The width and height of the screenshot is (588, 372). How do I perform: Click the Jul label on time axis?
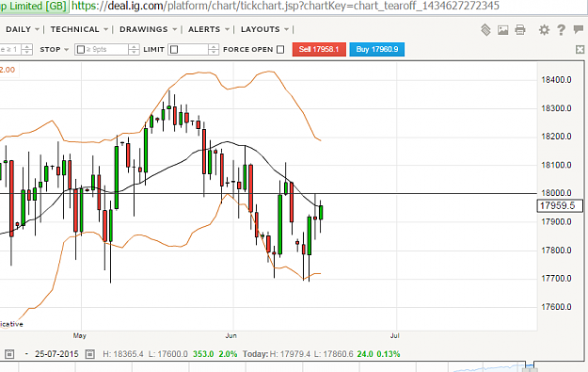click(394, 335)
